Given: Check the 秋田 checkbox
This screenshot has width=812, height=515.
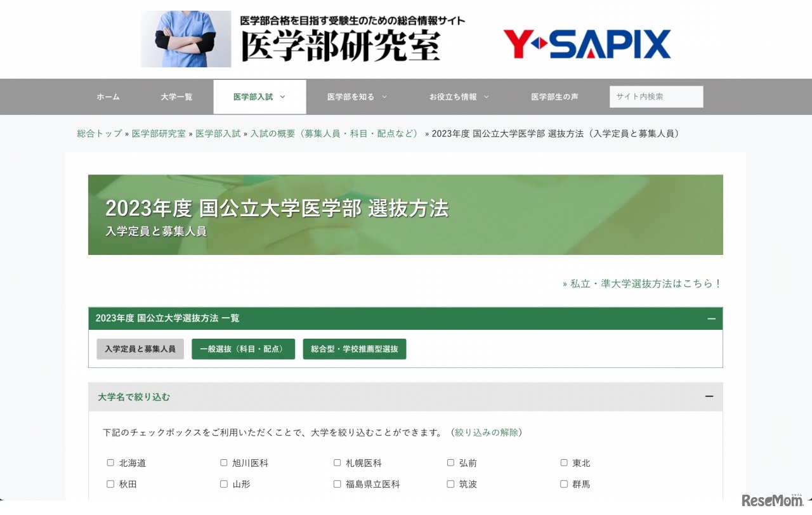Looking at the screenshot, I should tap(110, 484).
